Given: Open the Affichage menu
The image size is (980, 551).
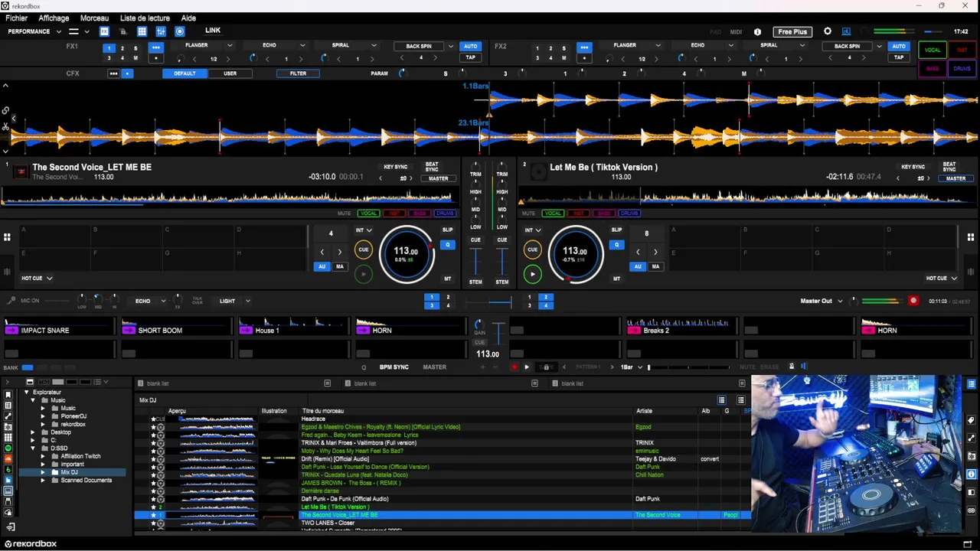Looking at the screenshot, I should [x=54, y=18].
